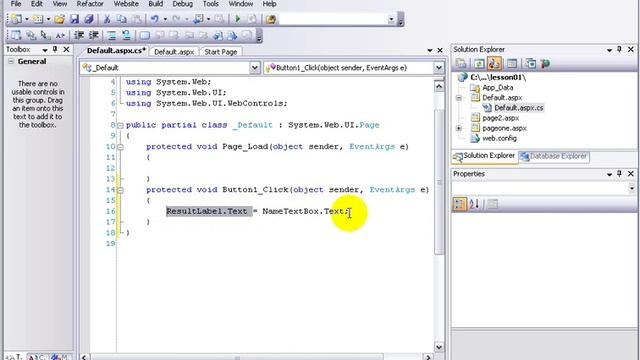
Task: Select web.config in Solution Explorer
Action: click(x=499, y=138)
